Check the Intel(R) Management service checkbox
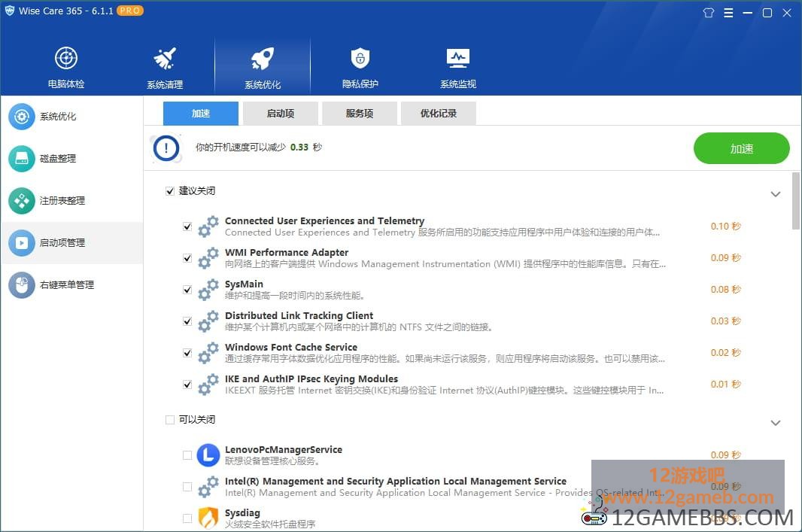Image resolution: width=802 pixels, height=532 pixels. click(x=187, y=486)
